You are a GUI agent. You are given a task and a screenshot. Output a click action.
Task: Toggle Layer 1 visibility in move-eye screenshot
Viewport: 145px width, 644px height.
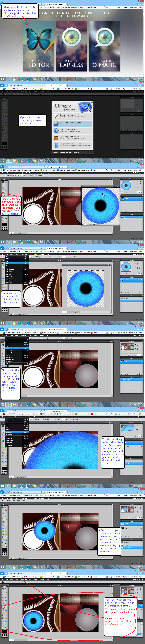pos(141,524)
